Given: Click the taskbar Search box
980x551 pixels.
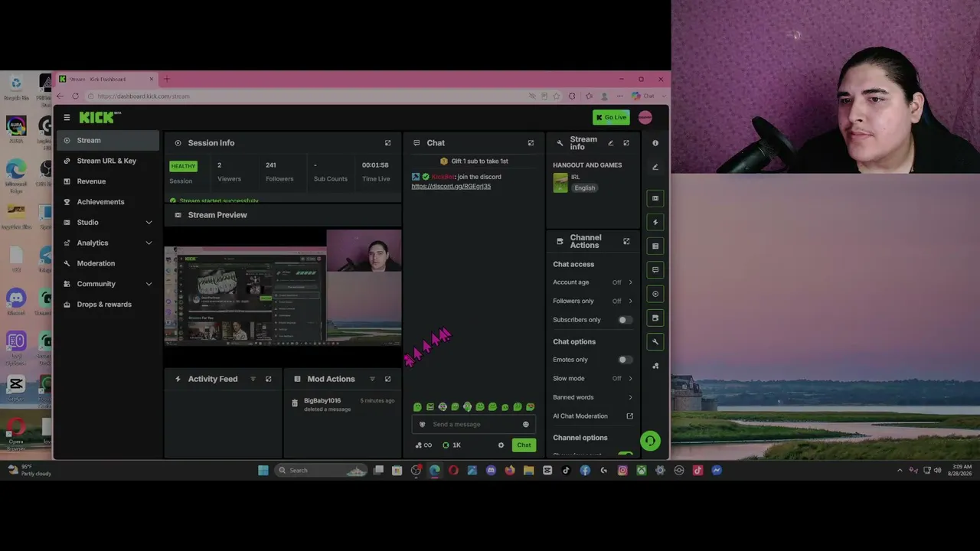Looking at the screenshot, I should pos(322,470).
